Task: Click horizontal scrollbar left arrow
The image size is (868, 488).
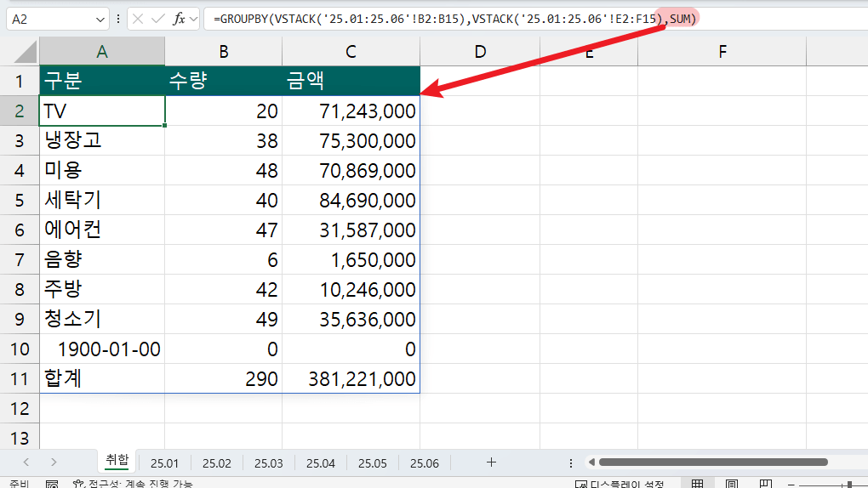Action: click(591, 462)
